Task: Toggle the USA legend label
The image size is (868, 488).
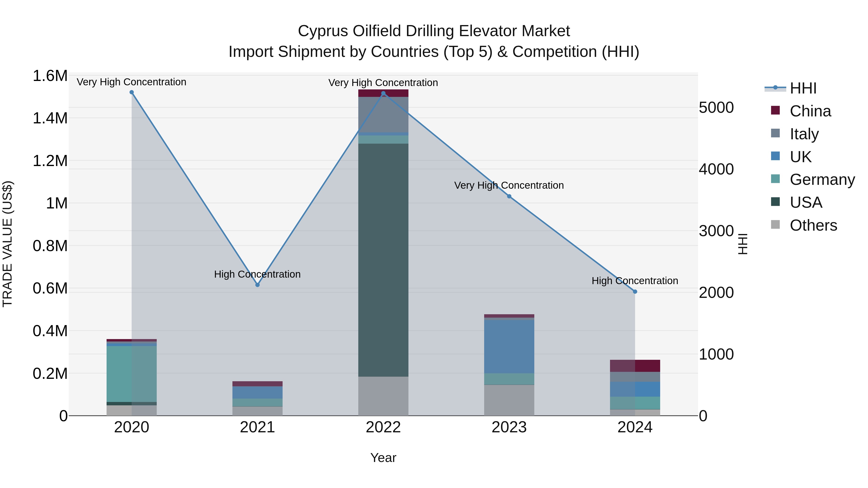Action: [x=806, y=202]
